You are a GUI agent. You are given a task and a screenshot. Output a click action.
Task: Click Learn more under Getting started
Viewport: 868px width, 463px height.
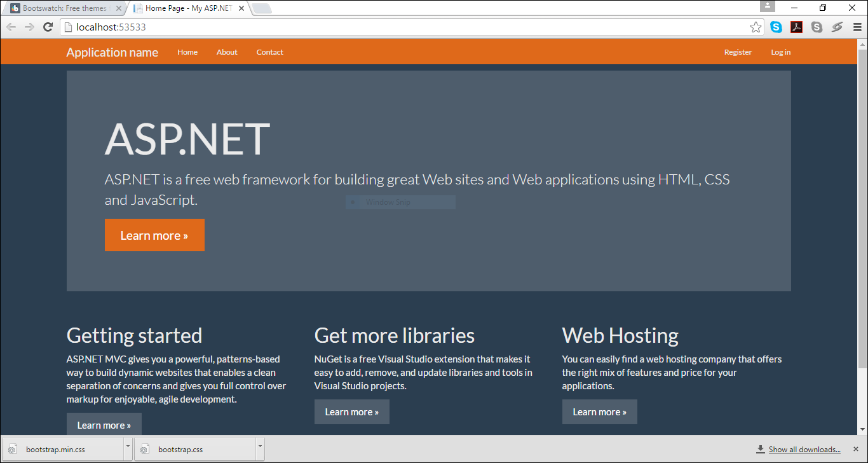click(x=104, y=424)
